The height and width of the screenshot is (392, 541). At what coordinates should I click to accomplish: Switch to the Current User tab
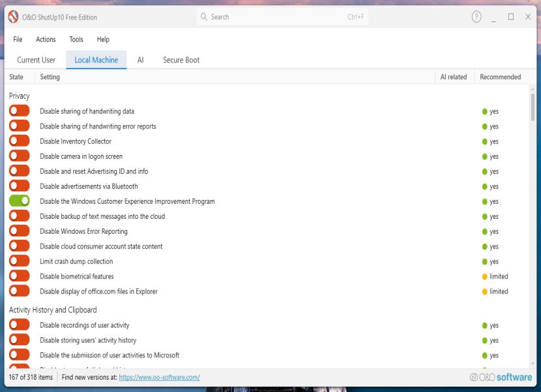pyautogui.click(x=37, y=60)
